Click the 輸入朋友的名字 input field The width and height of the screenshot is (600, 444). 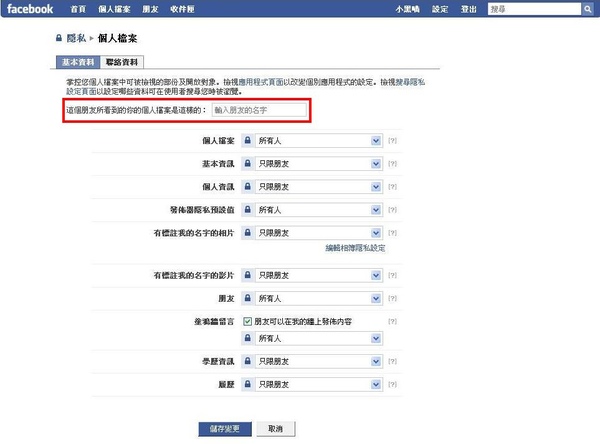[x=259, y=110]
